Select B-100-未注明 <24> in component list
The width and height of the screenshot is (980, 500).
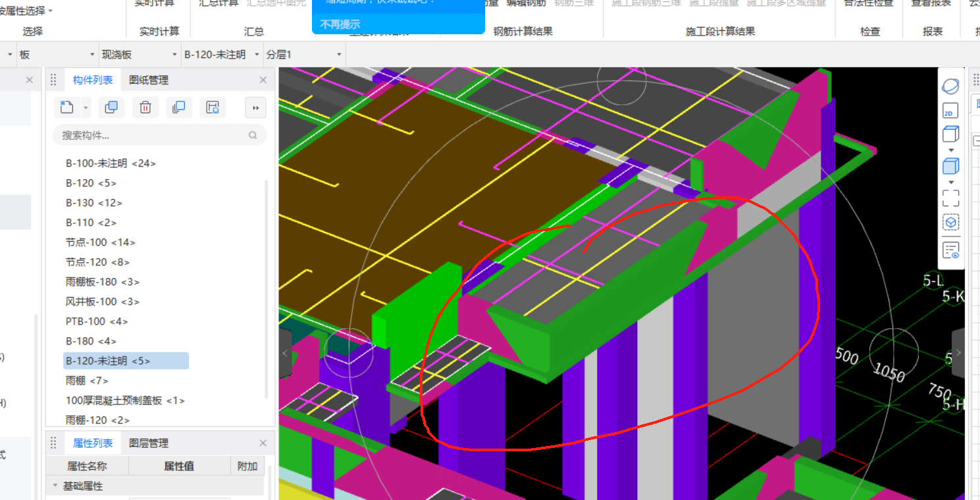pos(111,163)
